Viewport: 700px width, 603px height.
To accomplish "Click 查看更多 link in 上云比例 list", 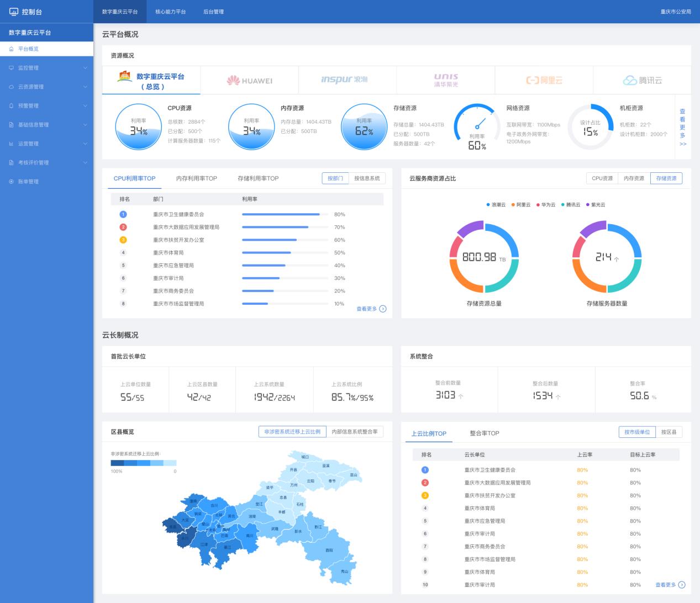I will [x=666, y=585].
